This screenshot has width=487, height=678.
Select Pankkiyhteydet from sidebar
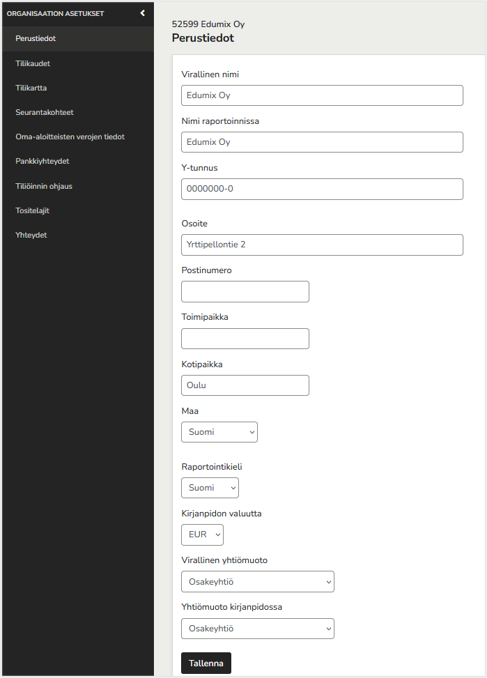coord(42,161)
